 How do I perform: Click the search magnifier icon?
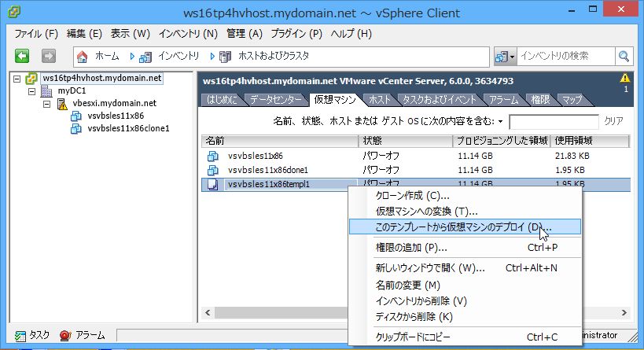coord(624,57)
